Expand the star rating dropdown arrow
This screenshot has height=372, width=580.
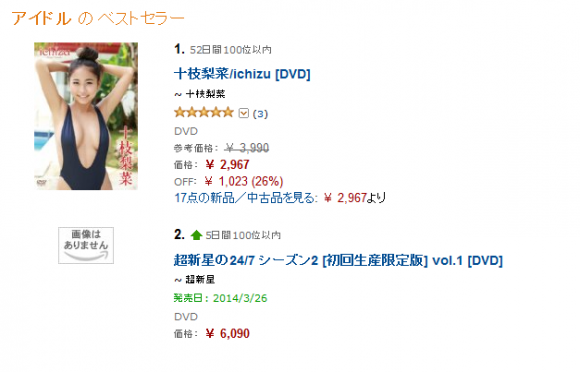click(x=243, y=113)
